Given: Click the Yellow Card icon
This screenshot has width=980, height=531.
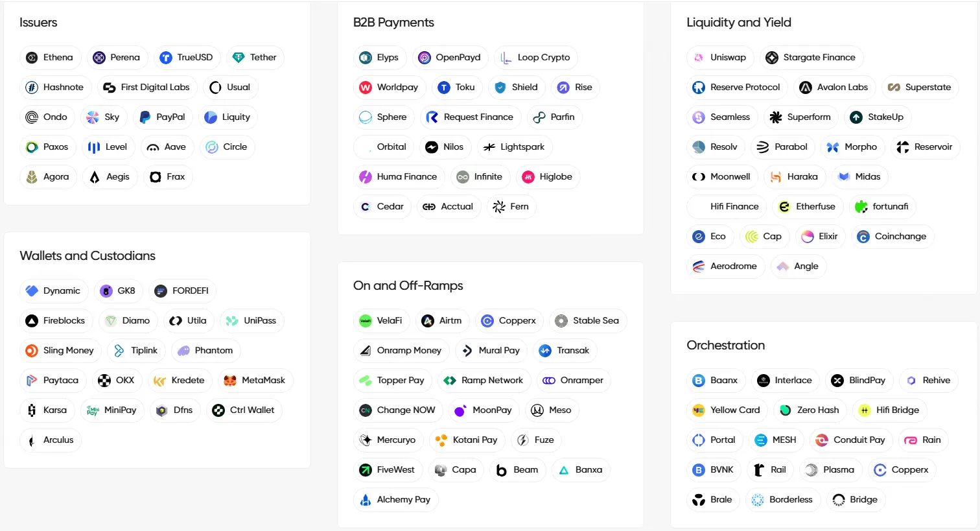Looking at the screenshot, I should tap(699, 410).
